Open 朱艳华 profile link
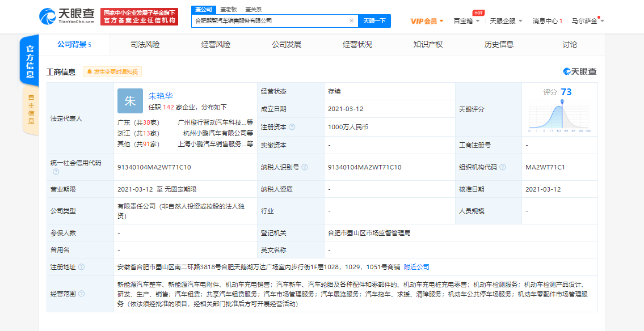 point(161,96)
